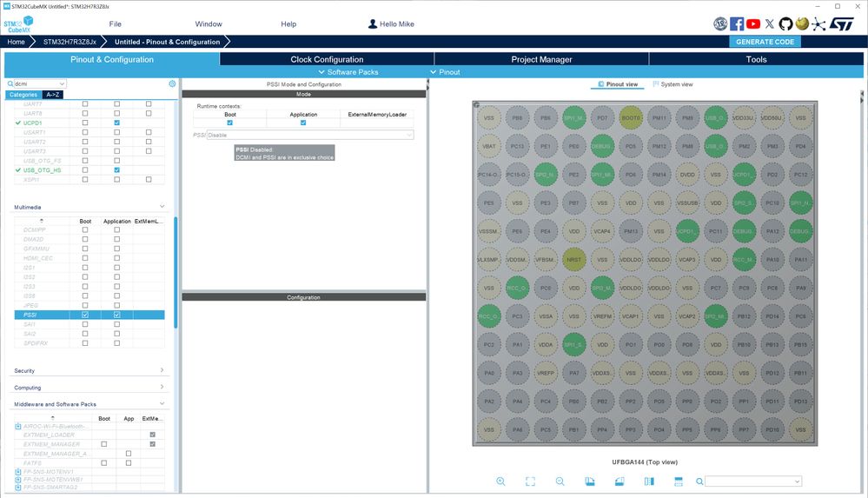Go to Home breadcrumb
This screenshot has width=868, height=498.
click(x=16, y=42)
